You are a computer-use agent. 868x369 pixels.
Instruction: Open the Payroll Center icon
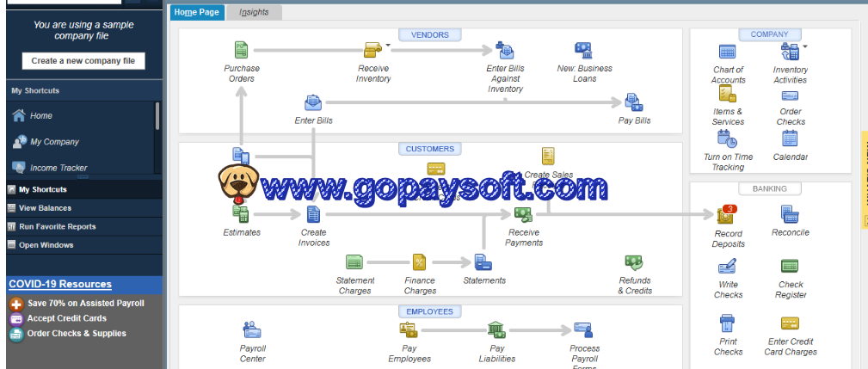point(252,330)
